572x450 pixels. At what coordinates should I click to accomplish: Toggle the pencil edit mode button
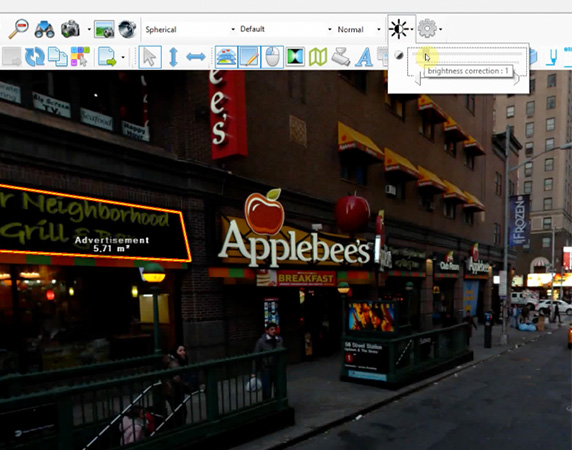point(249,57)
